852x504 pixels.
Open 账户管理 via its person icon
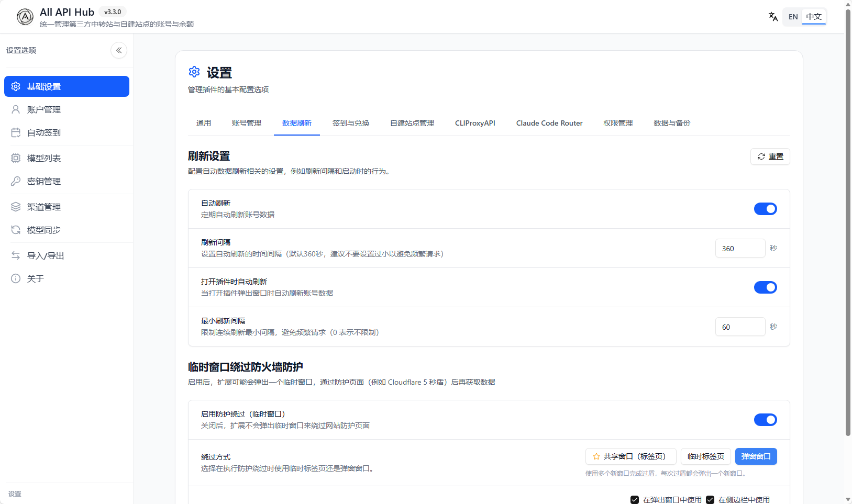(x=16, y=109)
